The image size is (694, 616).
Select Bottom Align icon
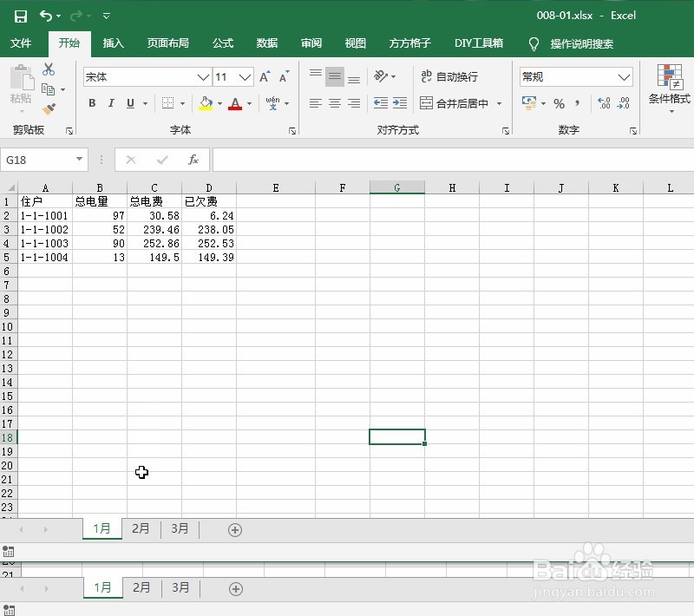point(354,79)
